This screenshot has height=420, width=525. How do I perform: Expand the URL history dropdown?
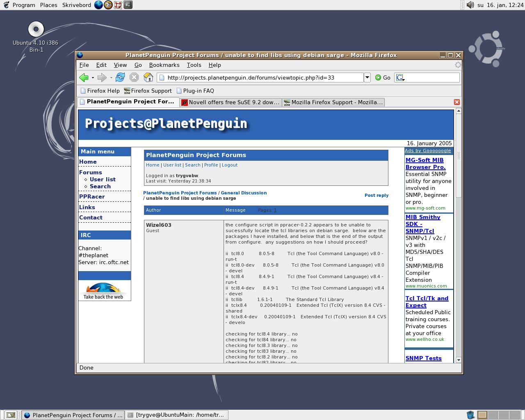click(367, 78)
